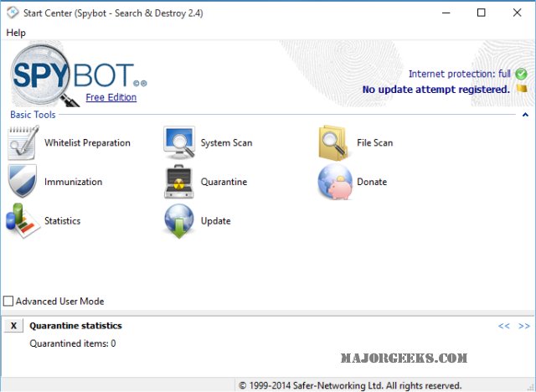
Task: Click the Quarantine tool label
Action: pyautogui.click(x=224, y=182)
